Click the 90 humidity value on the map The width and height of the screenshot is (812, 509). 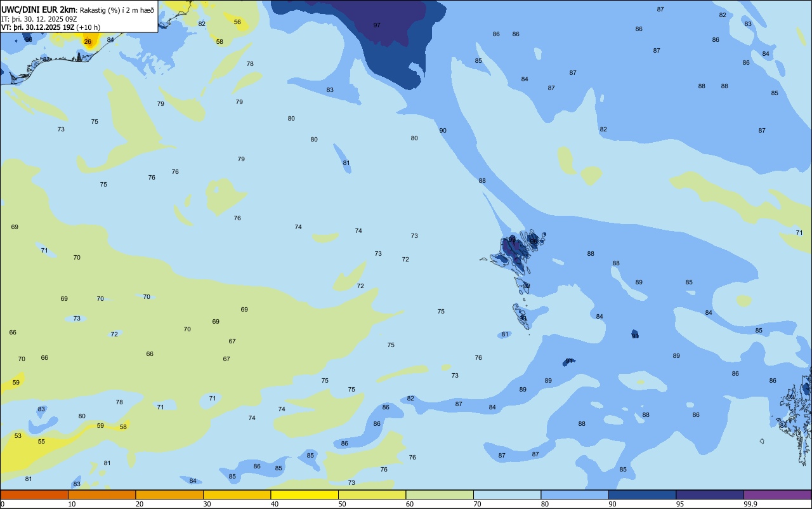point(443,131)
